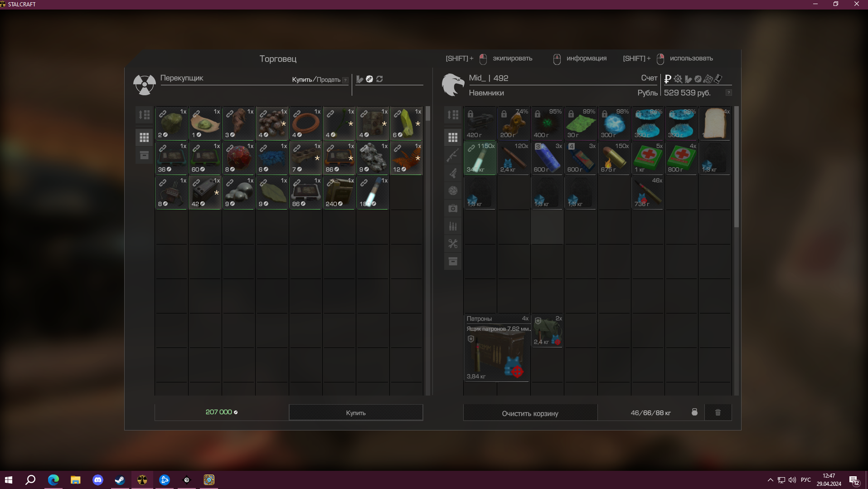
Task: Select the green leaf trader item priced 9
Action: click(272, 192)
